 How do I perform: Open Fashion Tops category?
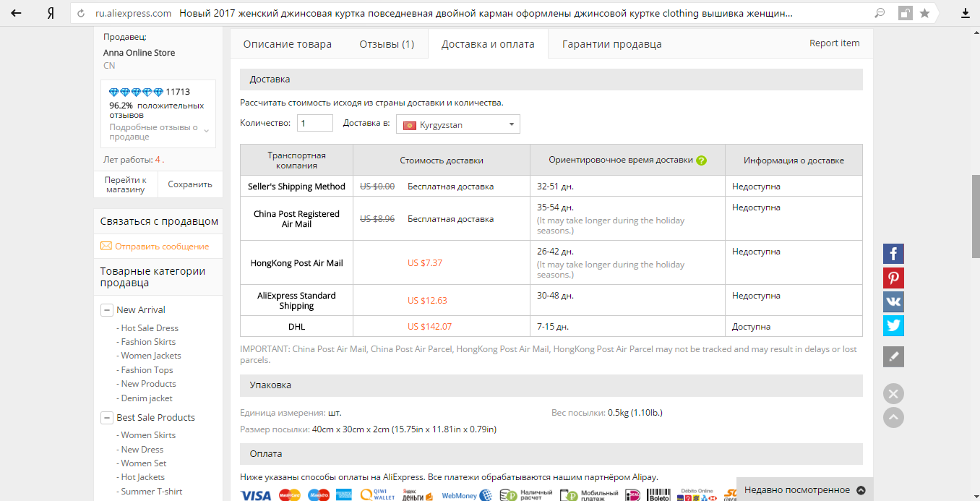147,370
